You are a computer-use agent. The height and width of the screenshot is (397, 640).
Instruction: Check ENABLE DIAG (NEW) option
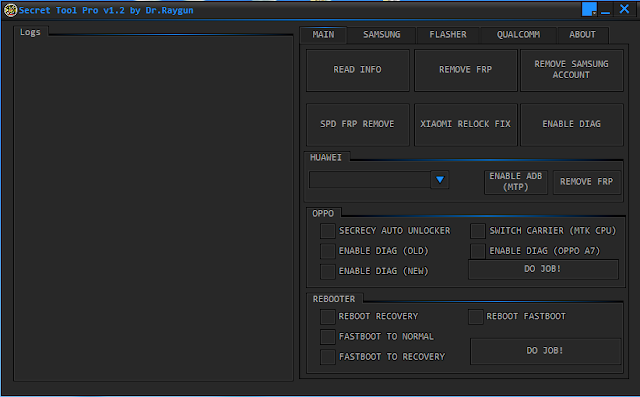tap(328, 271)
